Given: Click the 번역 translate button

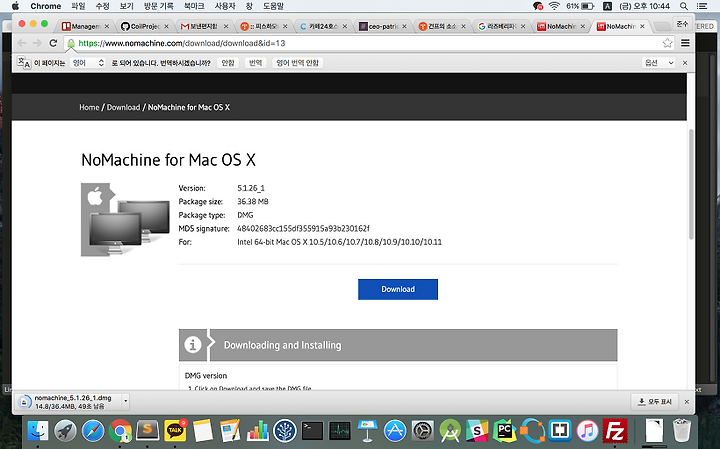Looking at the screenshot, I should (x=255, y=63).
